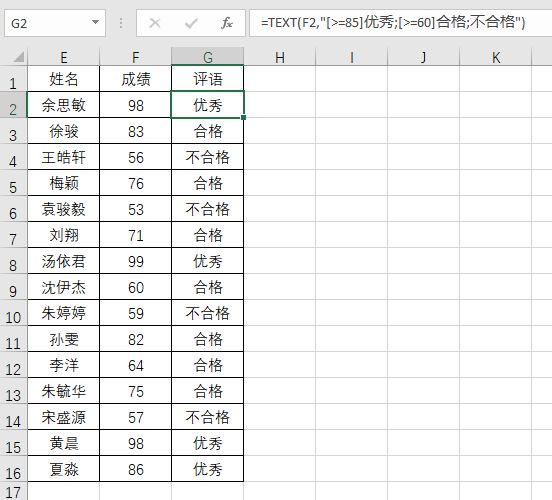Click the 姓名 header cell
552x500 pixels.
[64, 79]
